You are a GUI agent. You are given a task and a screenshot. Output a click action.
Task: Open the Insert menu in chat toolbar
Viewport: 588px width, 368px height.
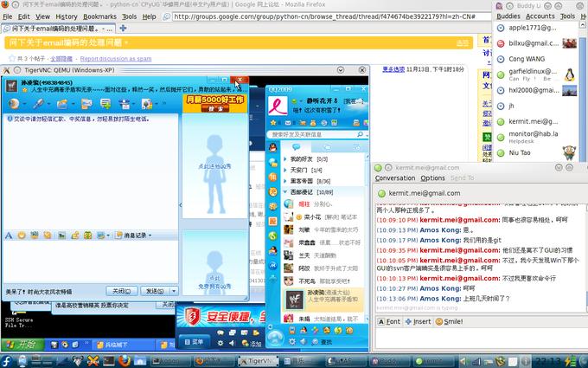point(419,321)
